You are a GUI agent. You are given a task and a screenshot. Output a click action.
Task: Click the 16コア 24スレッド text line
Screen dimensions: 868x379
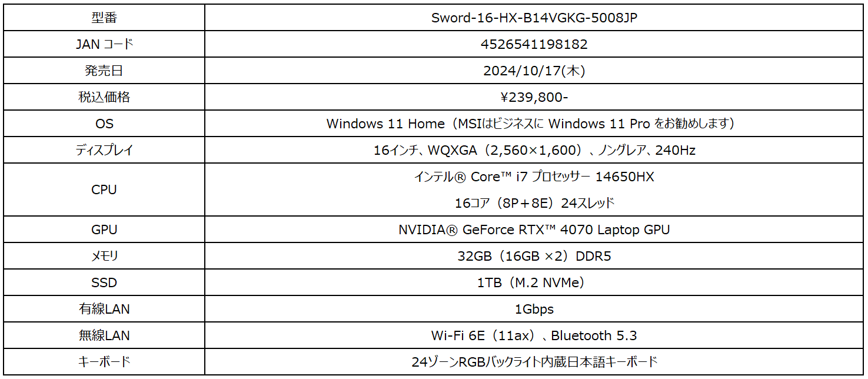point(534,203)
